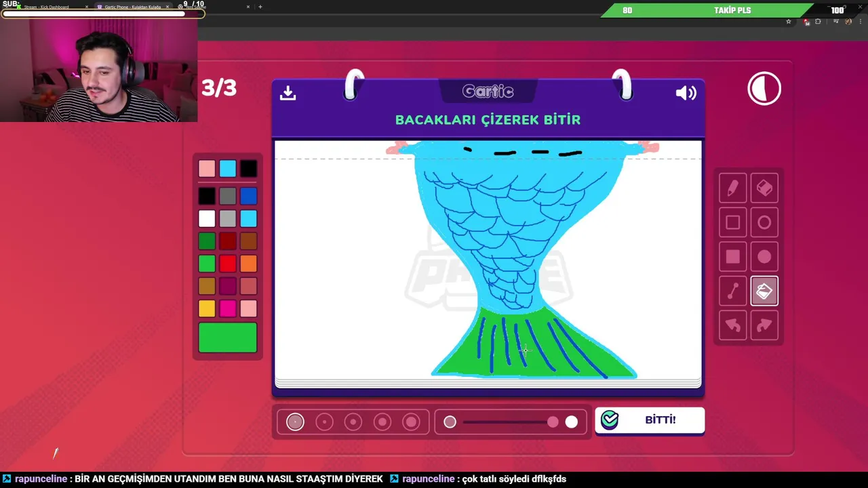Pick dark gray palette color
This screenshot has height=488, width=868.
[228, 197]
